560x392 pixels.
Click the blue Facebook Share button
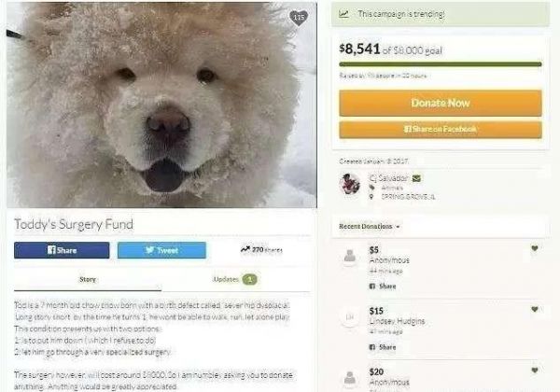(62, 250)
